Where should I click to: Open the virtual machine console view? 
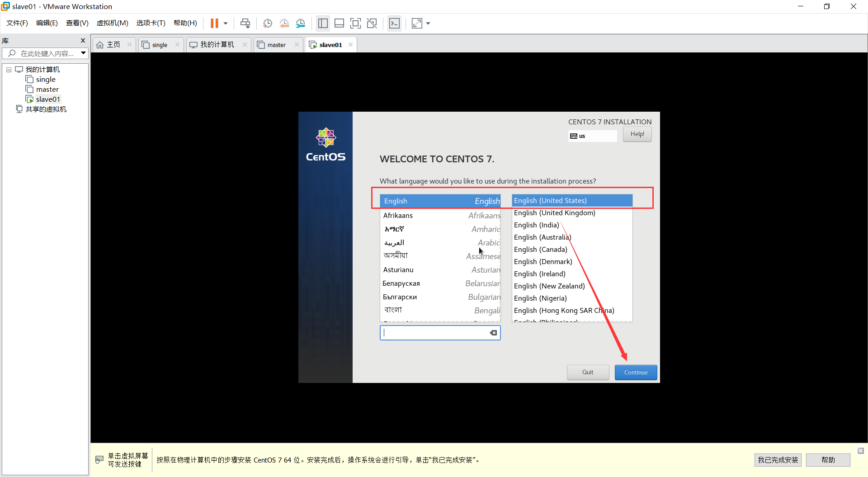click(x=394, y=23)
